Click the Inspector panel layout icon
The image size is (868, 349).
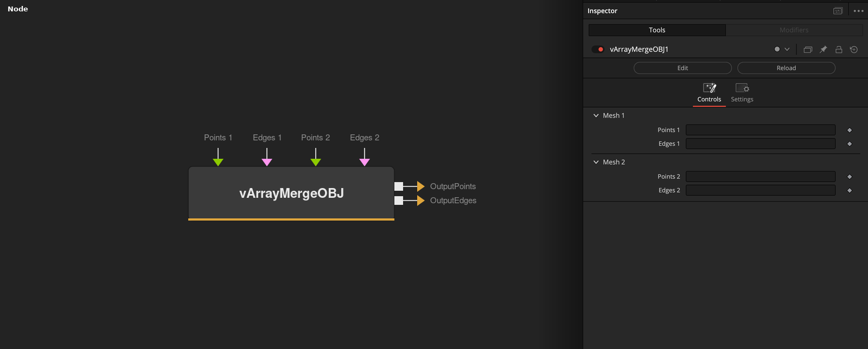pyautogui.click(x=838, y=11)
